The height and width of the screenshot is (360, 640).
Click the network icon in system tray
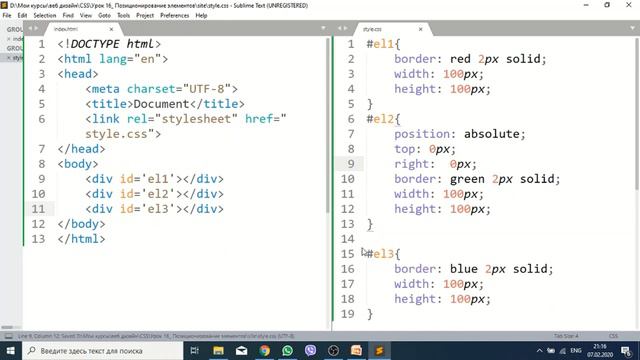coord(563,351)
